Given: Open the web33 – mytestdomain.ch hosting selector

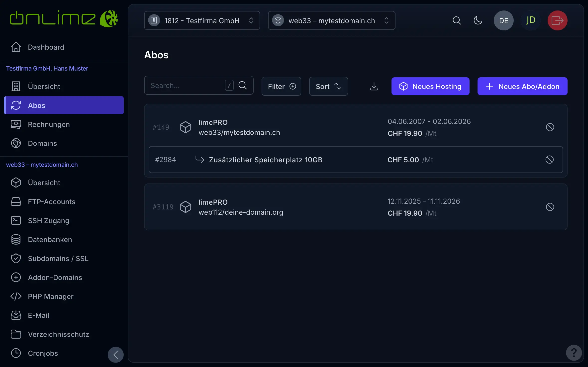Looking at the screenshot, I should [331, 20].
